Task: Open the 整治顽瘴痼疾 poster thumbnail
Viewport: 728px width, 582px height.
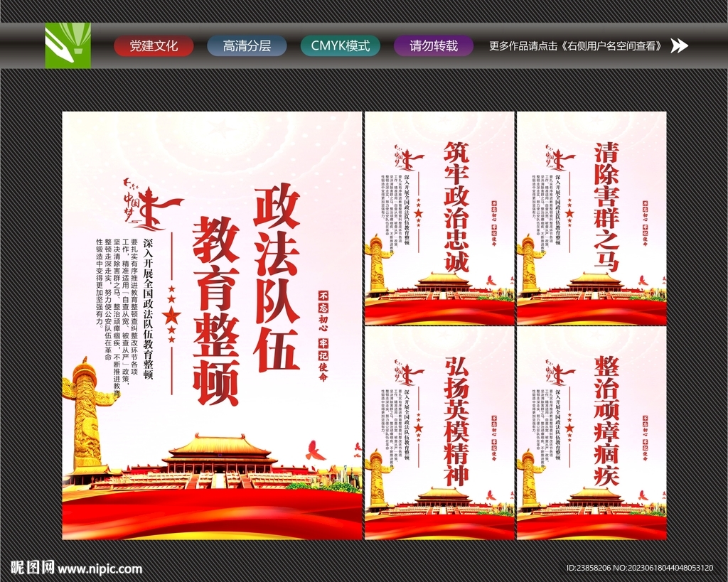Action: 591,433
